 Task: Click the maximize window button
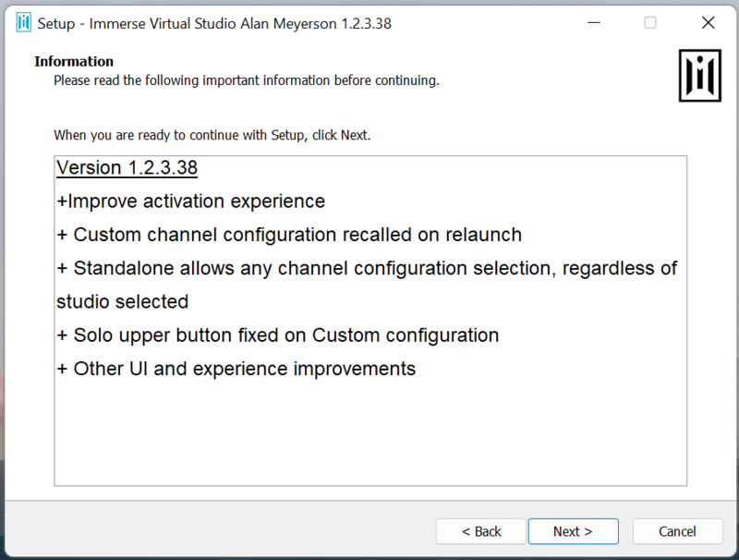pos(650,23)
